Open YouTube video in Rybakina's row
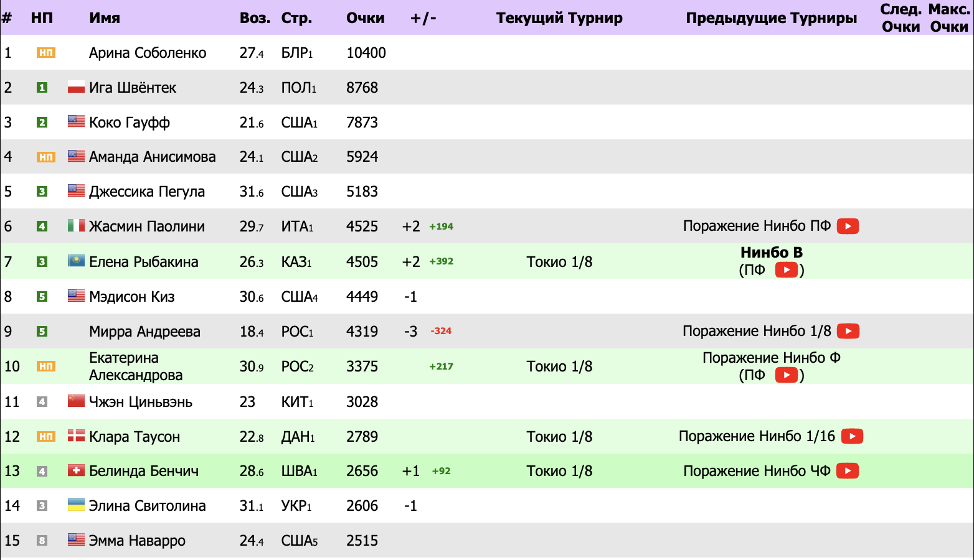The width and height of the screenshot is (974, 560). pos(786,270)
